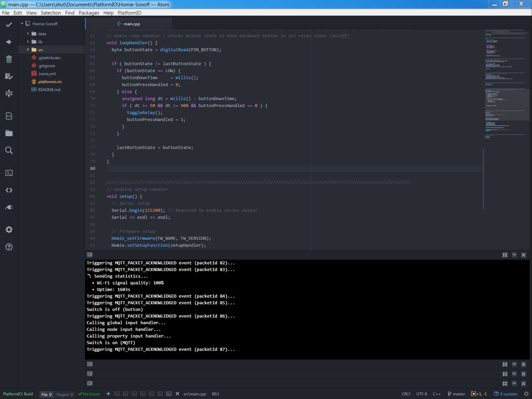Open the settings gear in left toolbar
Screen dimensions: 532x399
pos(9,230)
